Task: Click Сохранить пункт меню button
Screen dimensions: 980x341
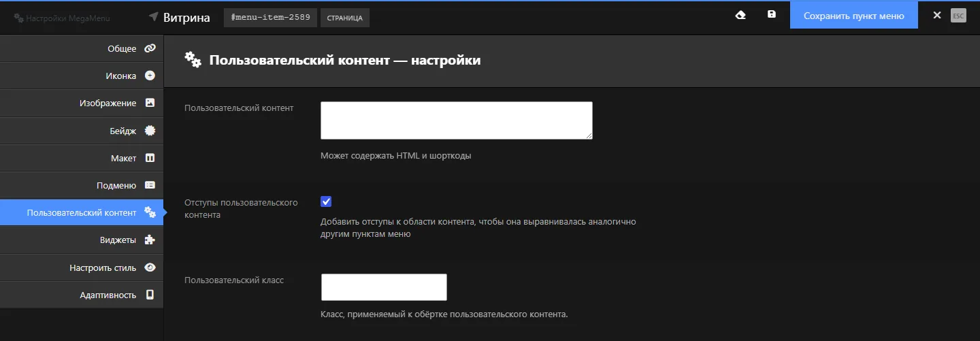Action: [x=853, y=16]
